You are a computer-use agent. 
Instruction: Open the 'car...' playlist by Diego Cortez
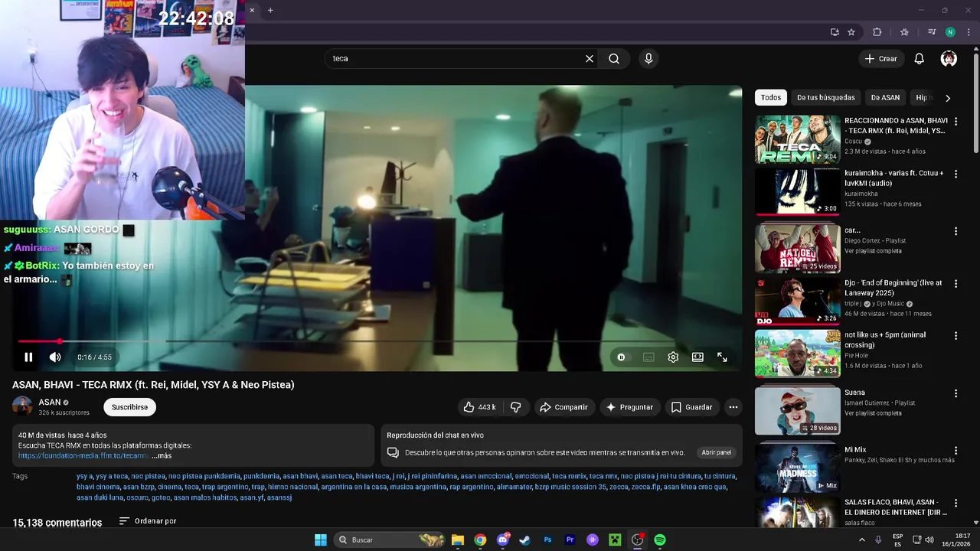pos(798,248)
